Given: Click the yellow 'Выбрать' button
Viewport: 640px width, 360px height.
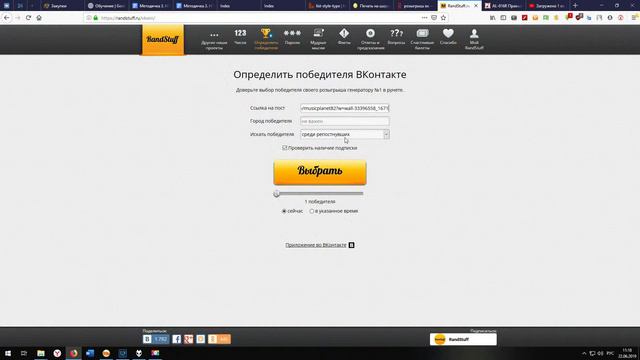Looking at the screenshot, I should pos(320,172).
